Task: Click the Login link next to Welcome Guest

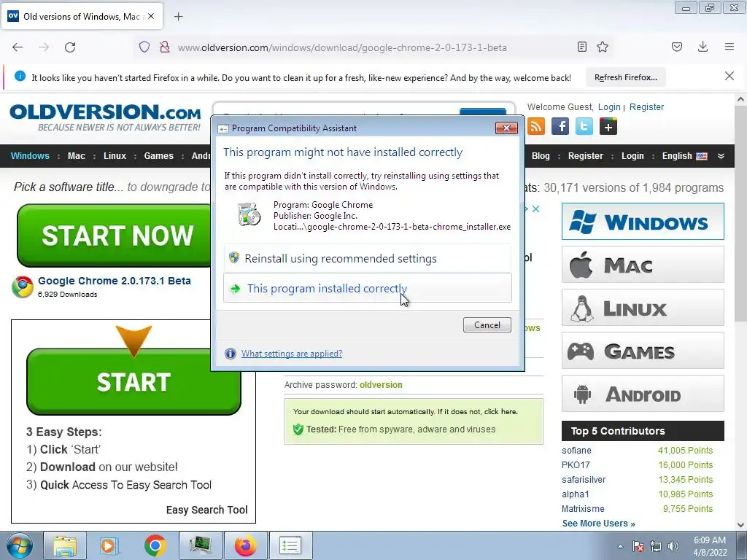Action: point(609,107)
